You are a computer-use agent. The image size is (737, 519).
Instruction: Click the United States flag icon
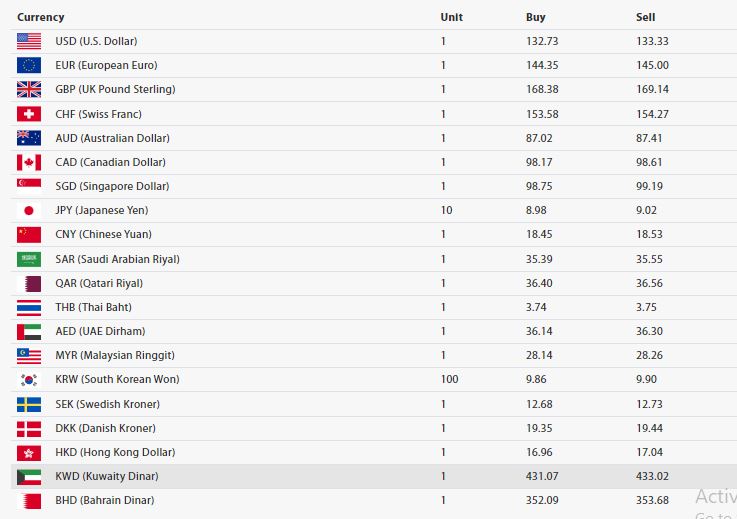(29, 41)
